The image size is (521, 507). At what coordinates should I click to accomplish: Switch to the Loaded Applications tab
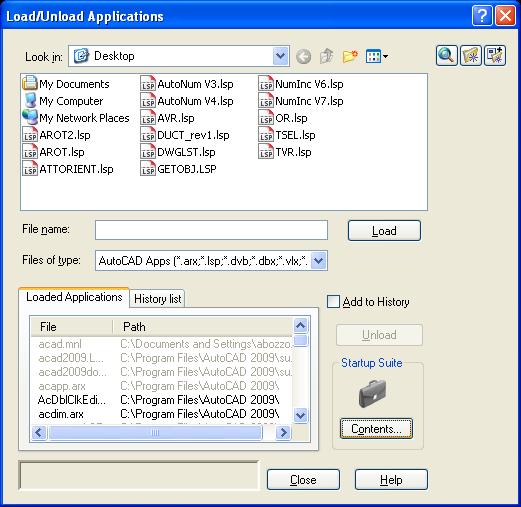point(74,297)
